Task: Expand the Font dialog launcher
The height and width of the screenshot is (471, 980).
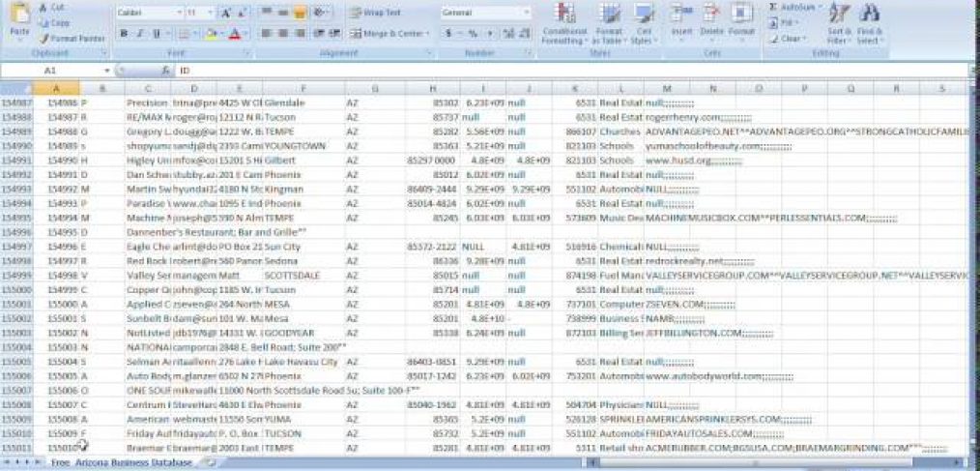Action: coord(246,54)
